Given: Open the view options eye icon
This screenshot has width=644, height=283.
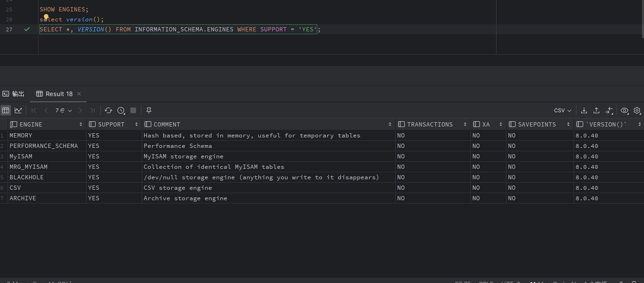Looking at the screenshot, I should (624, 110).
